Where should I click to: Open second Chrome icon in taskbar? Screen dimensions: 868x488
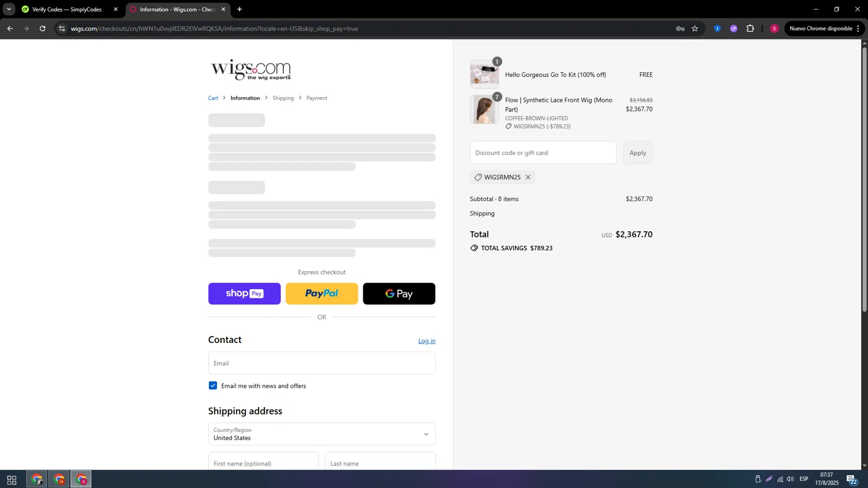point(59,479)
